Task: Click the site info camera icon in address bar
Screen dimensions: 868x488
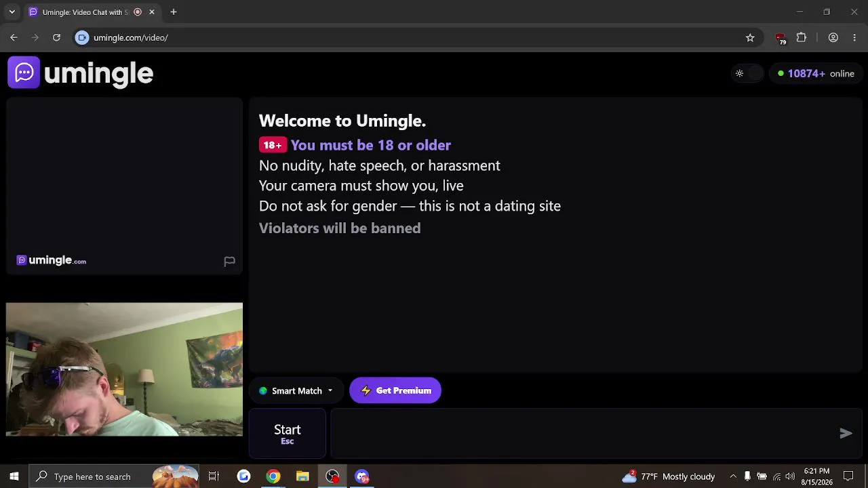Action: (x=82, y=38)
